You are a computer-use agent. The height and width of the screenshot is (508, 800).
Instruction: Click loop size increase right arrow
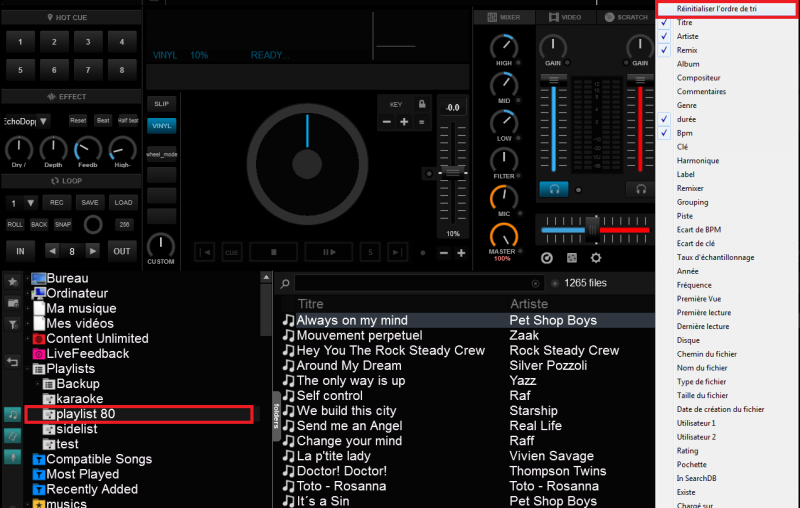tap(92, 251)
